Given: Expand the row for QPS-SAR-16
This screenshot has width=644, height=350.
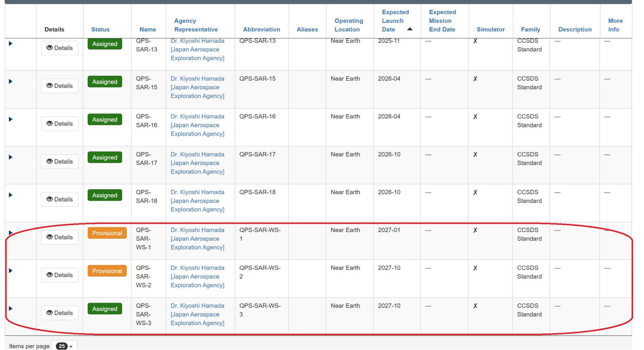Looking at the screenshot, I should tap(11, 119).
